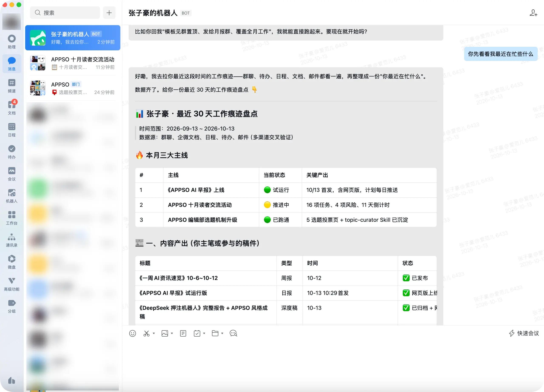
Task: Click the image send icon
Action: coord(165,333)
